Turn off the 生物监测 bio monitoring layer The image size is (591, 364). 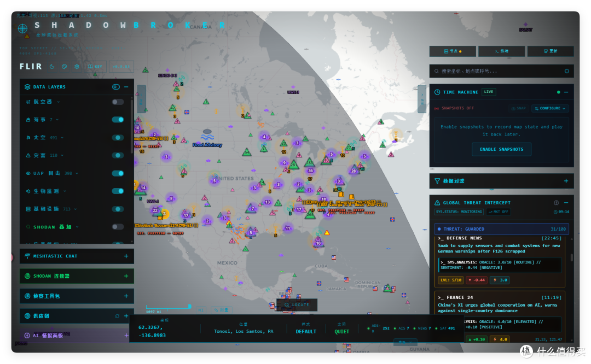118,191
